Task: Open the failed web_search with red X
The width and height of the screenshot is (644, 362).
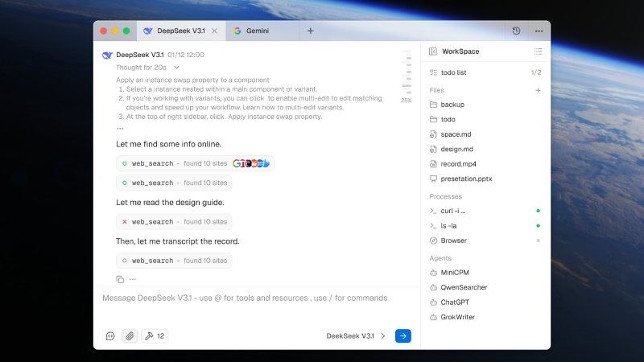Action: point(174,222)
